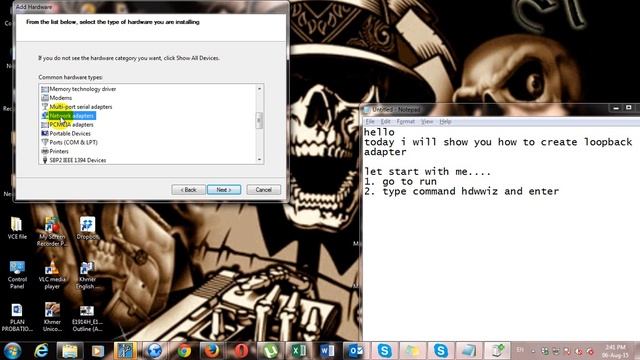Open the blue globe taskbar application
Screen dimensions: 640x360
[x=155, y=351]
